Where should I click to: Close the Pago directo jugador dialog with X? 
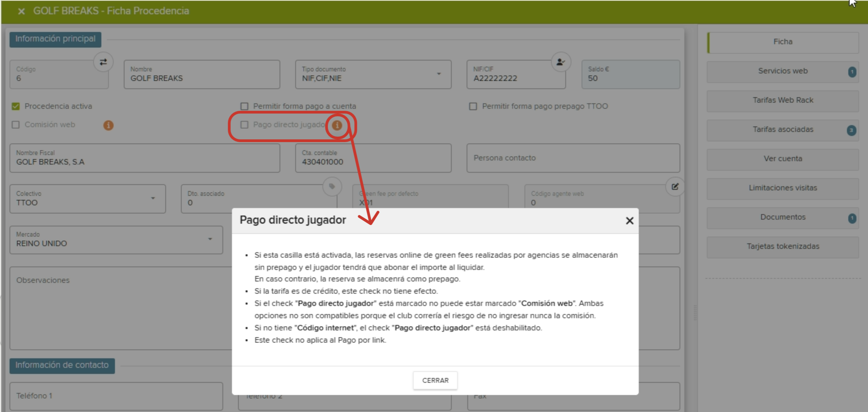pos(629,221)
